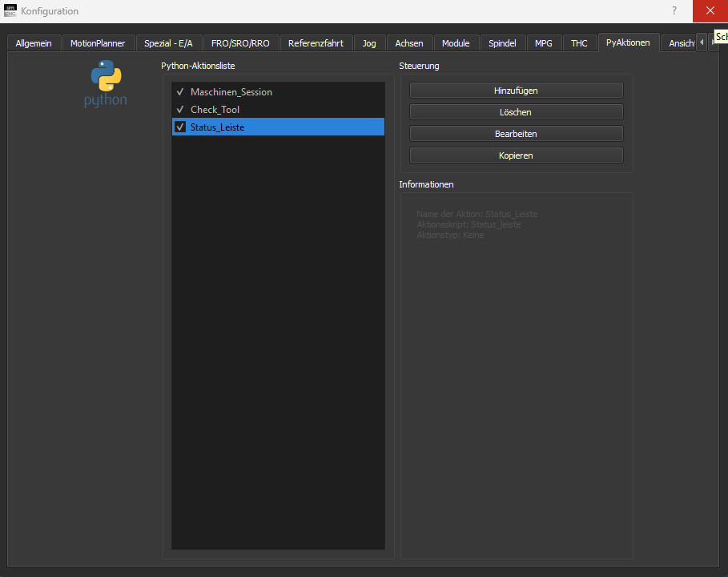The width and height of the screenshot is (728, 577).
Task: Click the 'Aktionstyp: Keine' info line
Action: pyautogui.click(x=450, y=235)
